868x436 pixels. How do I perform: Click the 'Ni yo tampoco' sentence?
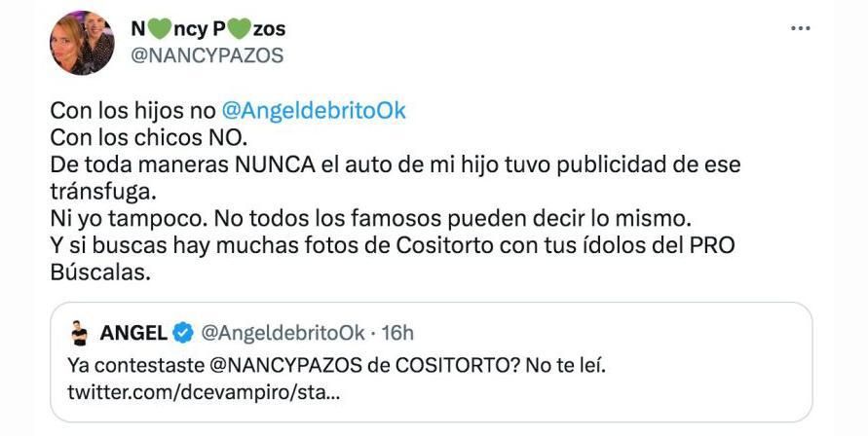pyautogui.click(x=129, y=219)
